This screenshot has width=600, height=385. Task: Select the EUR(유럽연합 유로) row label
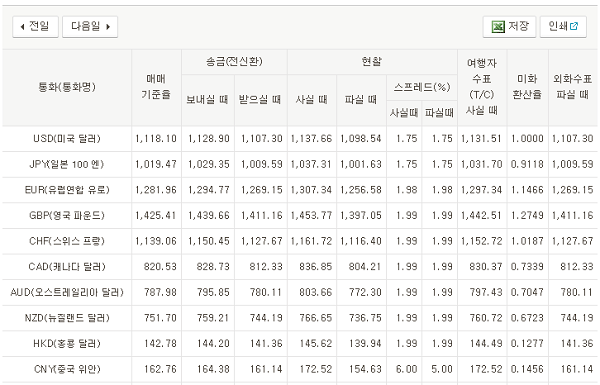pos(67,190)
